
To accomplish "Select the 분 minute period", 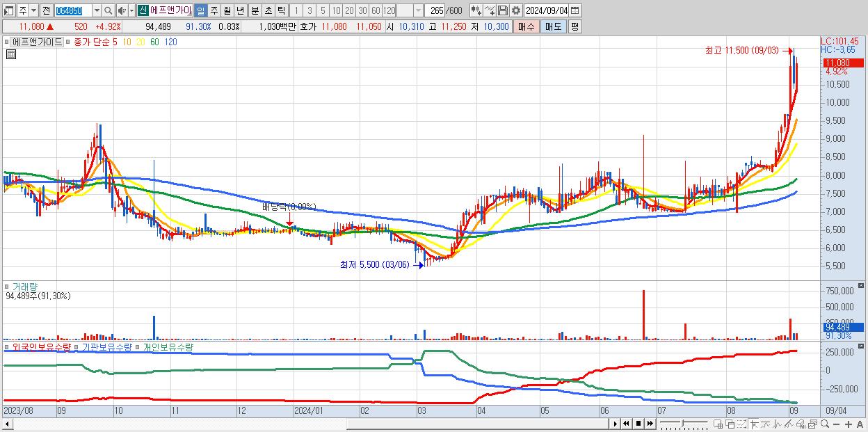I will point(255,10).
